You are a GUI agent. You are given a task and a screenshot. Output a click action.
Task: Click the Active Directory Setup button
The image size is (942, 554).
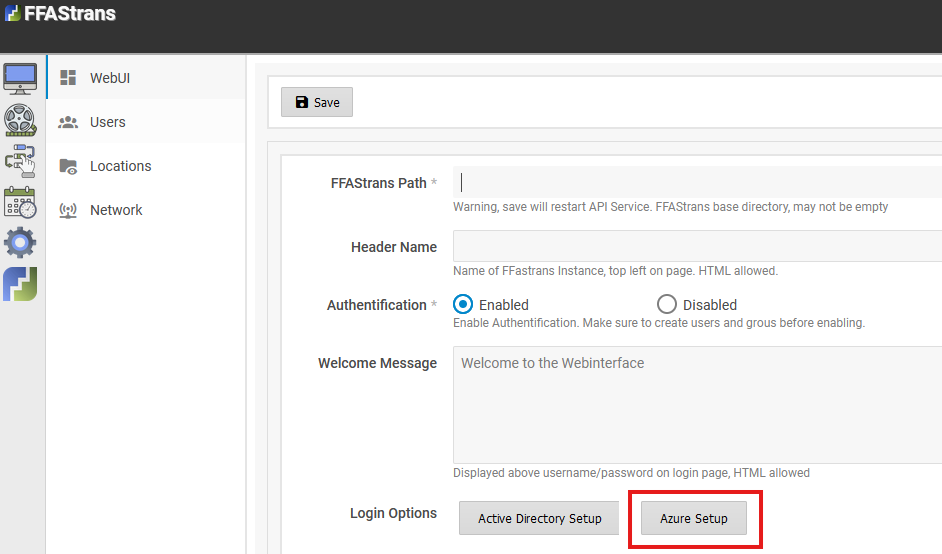539,518
